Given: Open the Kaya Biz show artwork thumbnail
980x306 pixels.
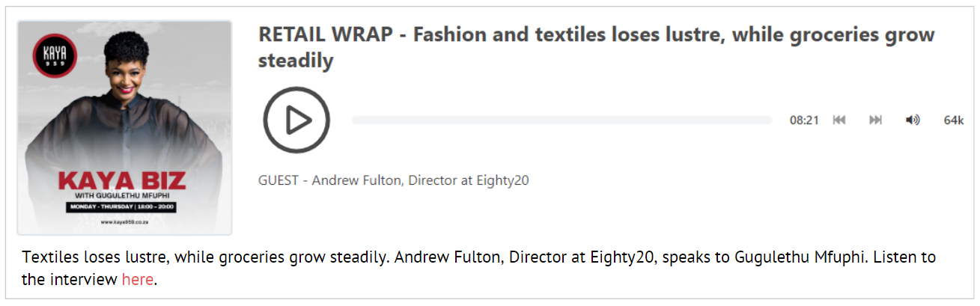Looking at the screenshot, I should [124, 128].
